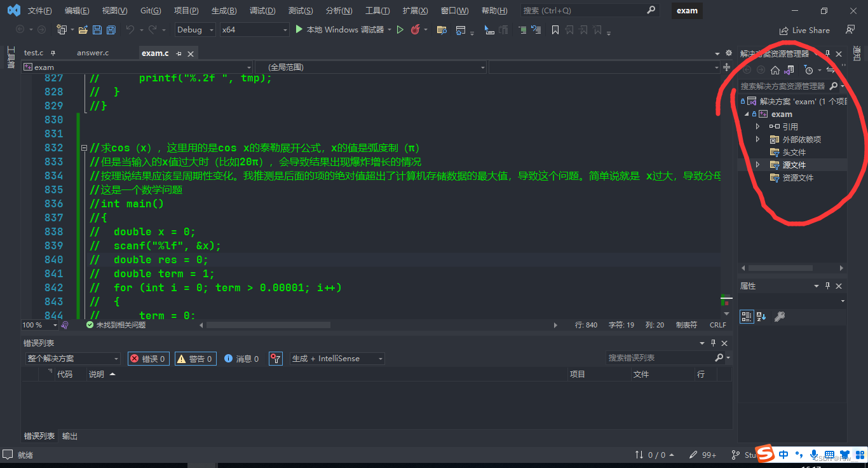The height and width of the screenshot is (468, 868).
Task: Toggle the error list filter funnel button
Action: tap(276, 359)
